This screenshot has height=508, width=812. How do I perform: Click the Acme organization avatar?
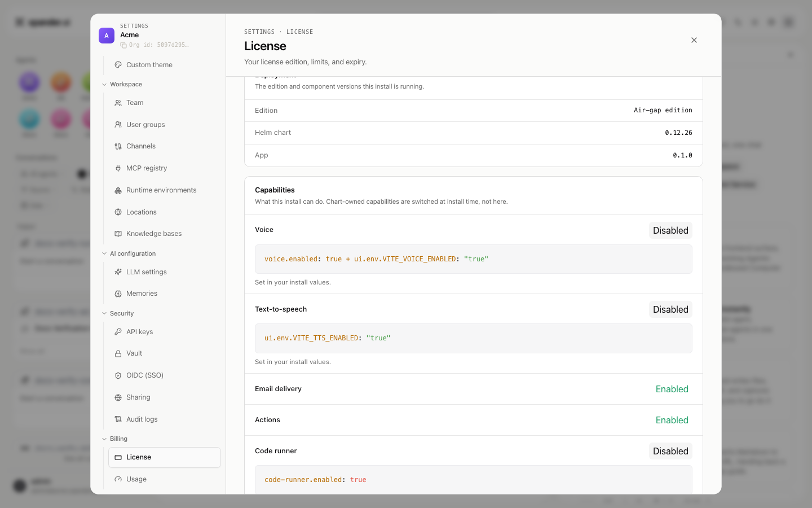tap(107, 36)
